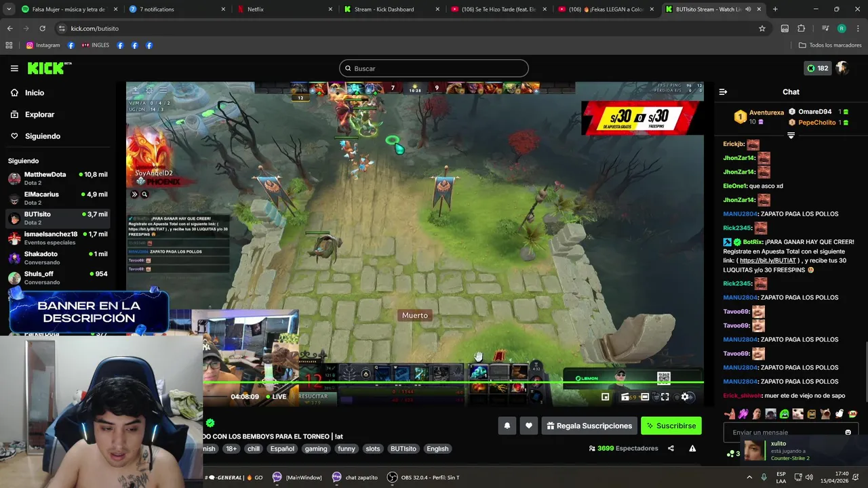Open Shuls_off channel in sidebar

pyautogui.click(x=58, y=277)
